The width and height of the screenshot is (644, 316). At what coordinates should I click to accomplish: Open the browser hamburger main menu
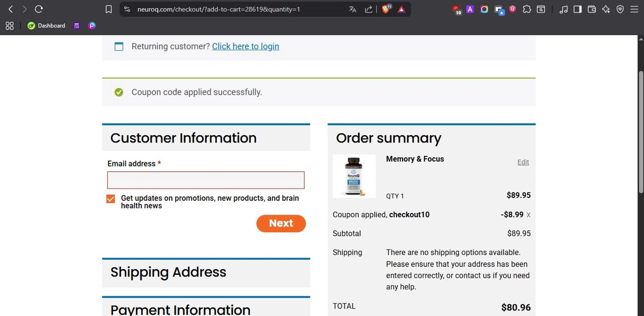coord(634,9)
